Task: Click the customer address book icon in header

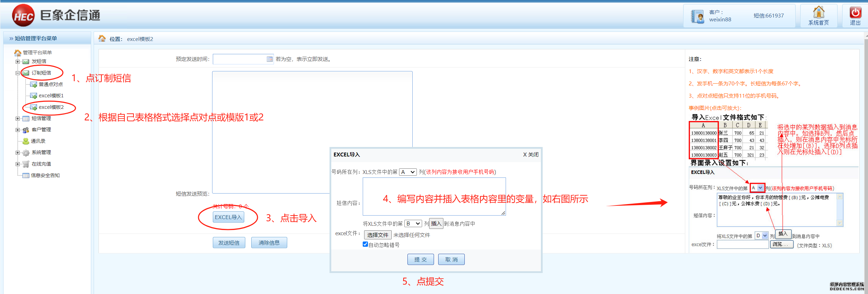Action: click(697, 16)
